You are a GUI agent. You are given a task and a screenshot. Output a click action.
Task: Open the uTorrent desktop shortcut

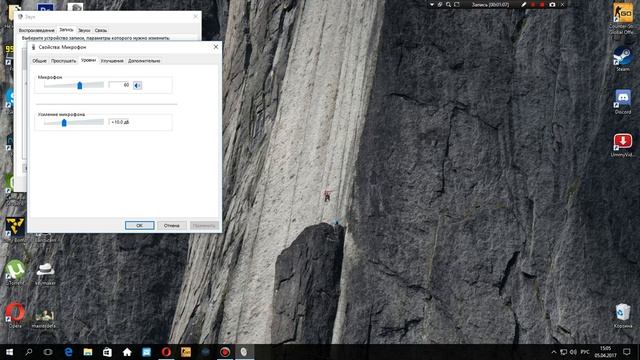click(15, 272)
